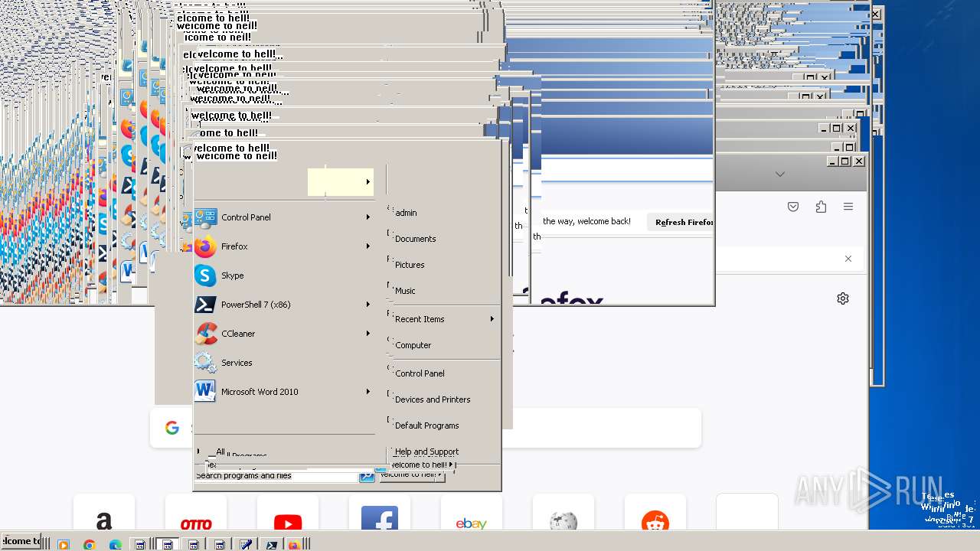Launch Firefox from its Start menu icon

point(205,246)
